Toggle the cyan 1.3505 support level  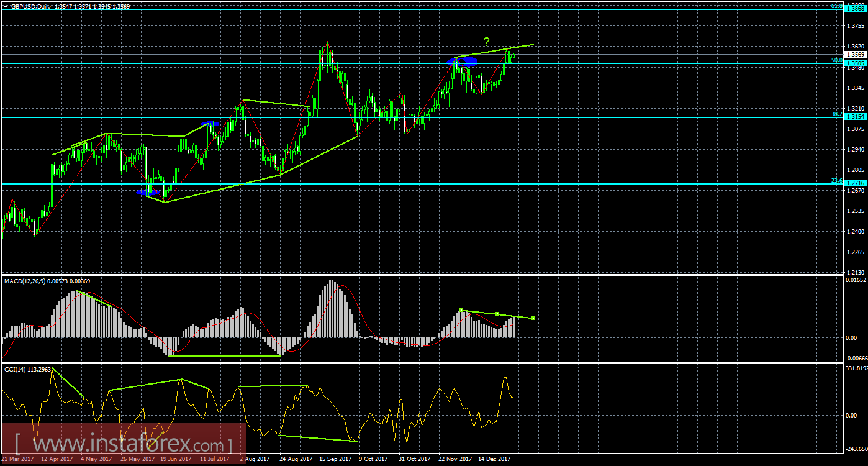[x=854, y=63]
